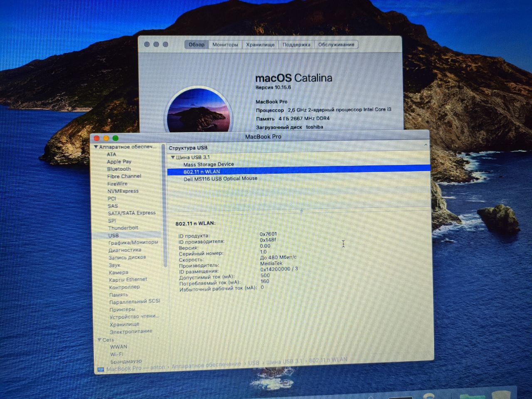Screen dimensions: 532x399
Task: Click the 802.11 n WLAN: details heading
Action: pos(195,223)
